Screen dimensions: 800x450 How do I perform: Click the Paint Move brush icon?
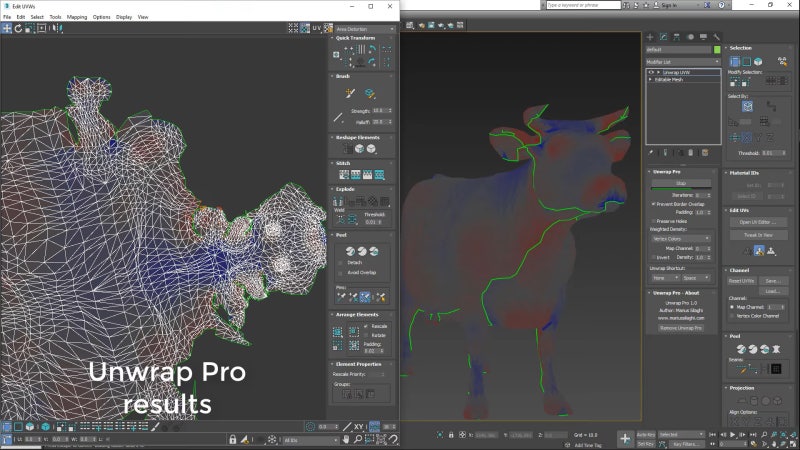click(350, 93)
